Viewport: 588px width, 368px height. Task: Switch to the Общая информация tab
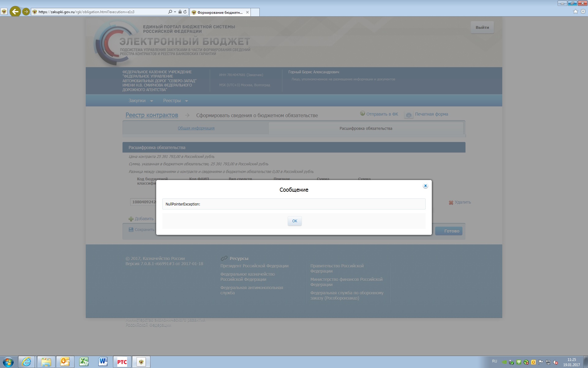click(x=196, y=128)
